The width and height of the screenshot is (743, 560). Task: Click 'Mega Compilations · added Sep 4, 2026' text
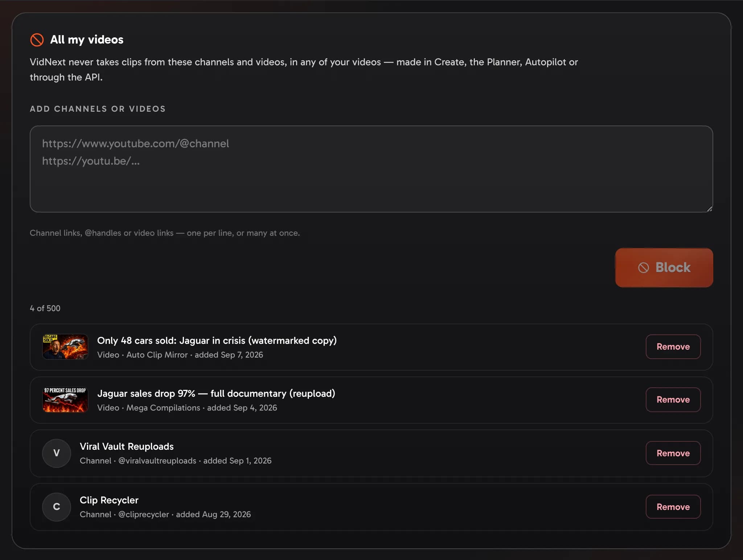tap(202, 408)
